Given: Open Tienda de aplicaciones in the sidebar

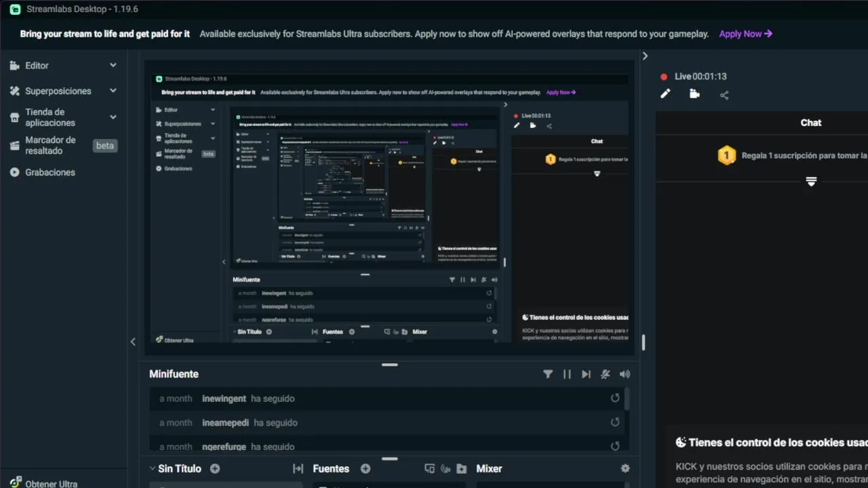Looking at the screenshot, I should [50, 117].
